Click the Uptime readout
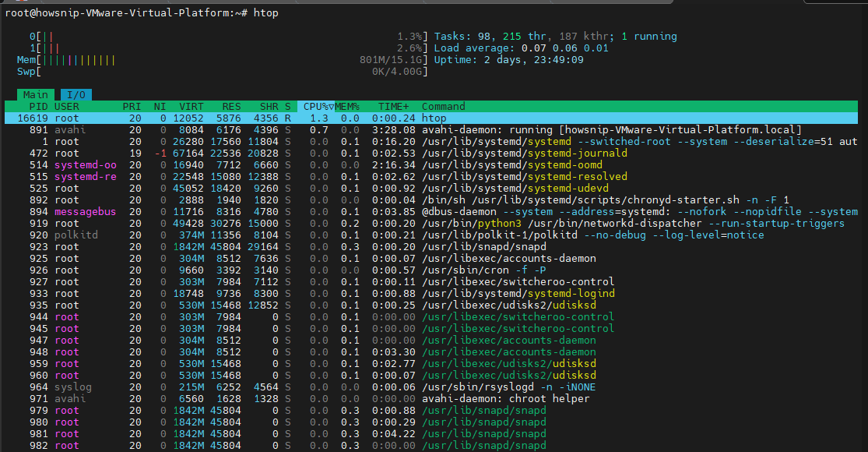The height and width of the screenshot is (452, 868). tap(508, 60)
